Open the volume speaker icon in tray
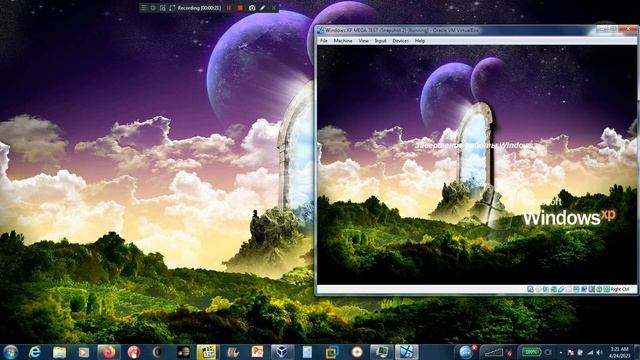This screenshot has height=360, width=640. [600, 352]
